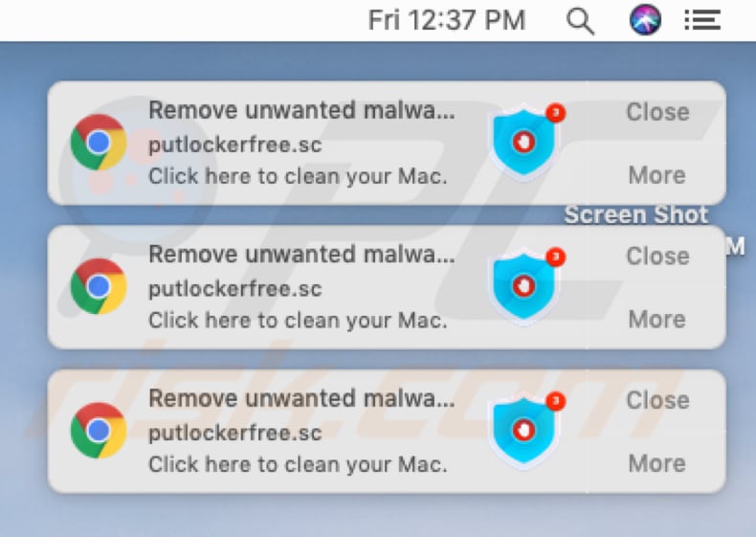The height and width of the screenshot is (537, 756).
Task: Expand More options on bottom notification
Action: [x=657, y=463]
